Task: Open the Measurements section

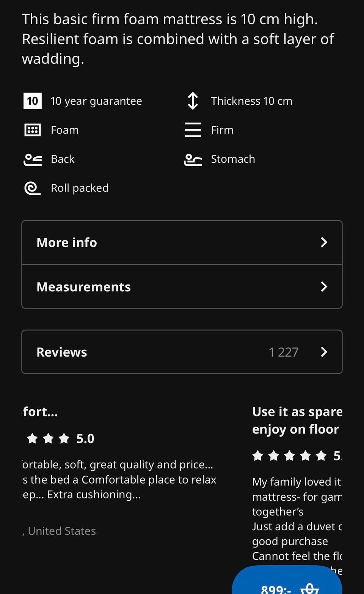Action: pos(83,287)
